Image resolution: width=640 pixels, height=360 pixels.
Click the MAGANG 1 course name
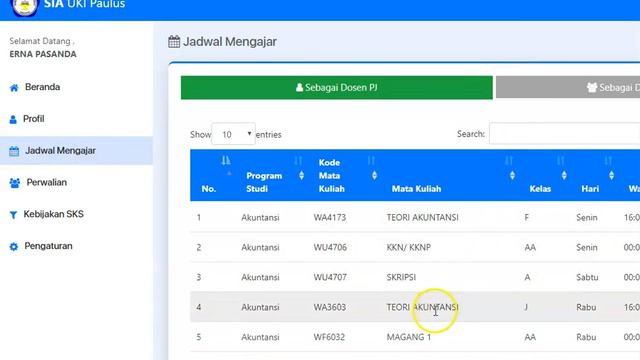pyautogui.click(x=409, y=337)
